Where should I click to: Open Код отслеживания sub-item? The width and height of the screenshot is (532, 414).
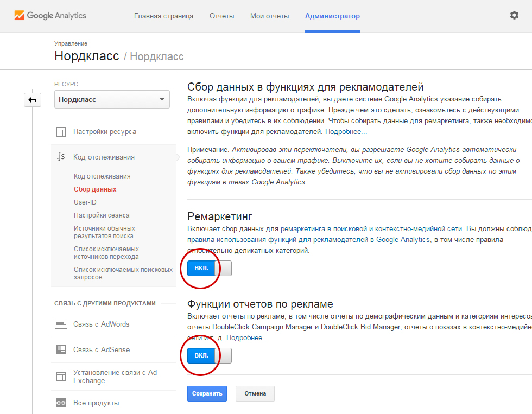point(102,176)
